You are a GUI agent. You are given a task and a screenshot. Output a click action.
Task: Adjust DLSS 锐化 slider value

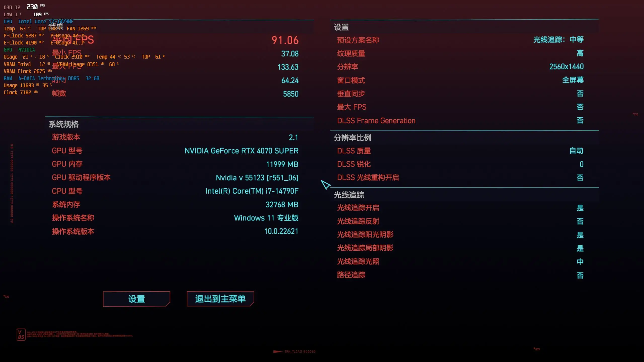(581, 164)
